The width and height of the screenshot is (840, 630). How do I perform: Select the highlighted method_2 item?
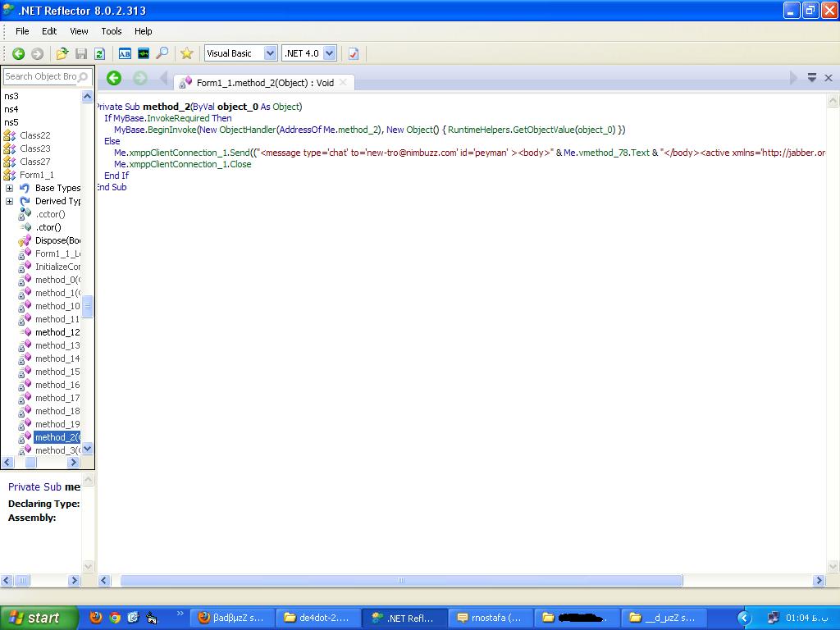coord(57,437)
